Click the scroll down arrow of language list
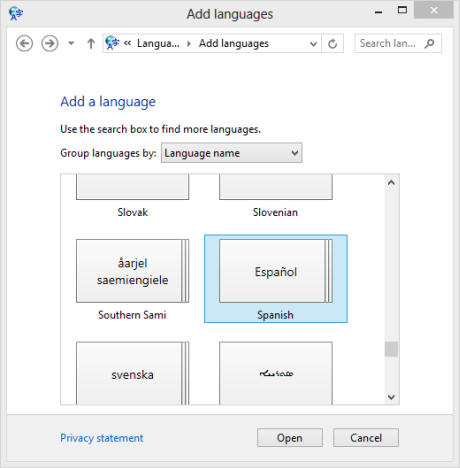 click(x=391, y=397)
